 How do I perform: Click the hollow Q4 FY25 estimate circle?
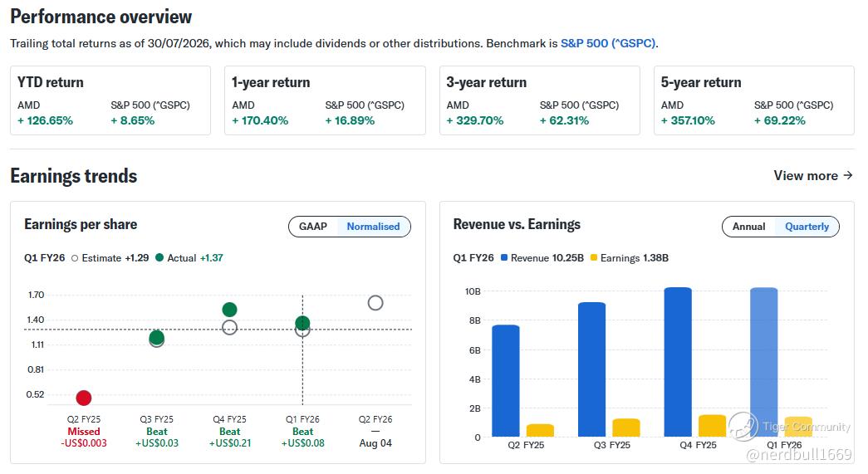[229, 327]
